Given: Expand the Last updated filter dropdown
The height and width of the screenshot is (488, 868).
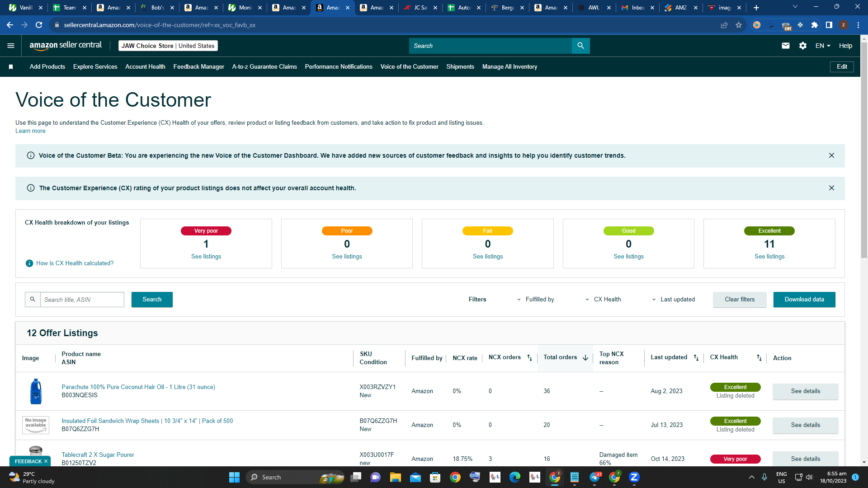Looking at the screenshot, I should 673,300.
